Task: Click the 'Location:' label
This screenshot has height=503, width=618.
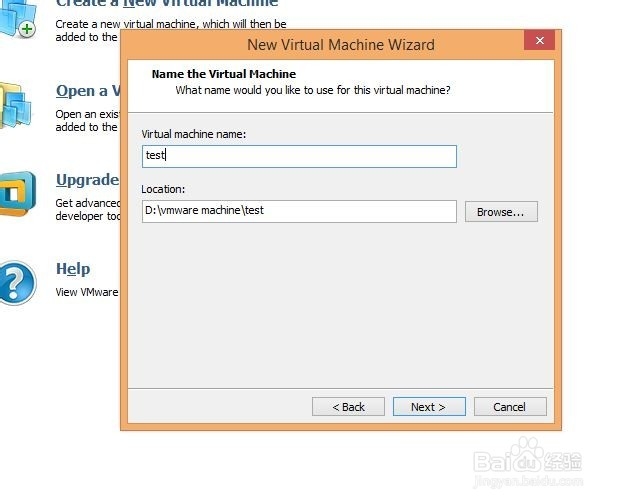Action: point(163,189)
